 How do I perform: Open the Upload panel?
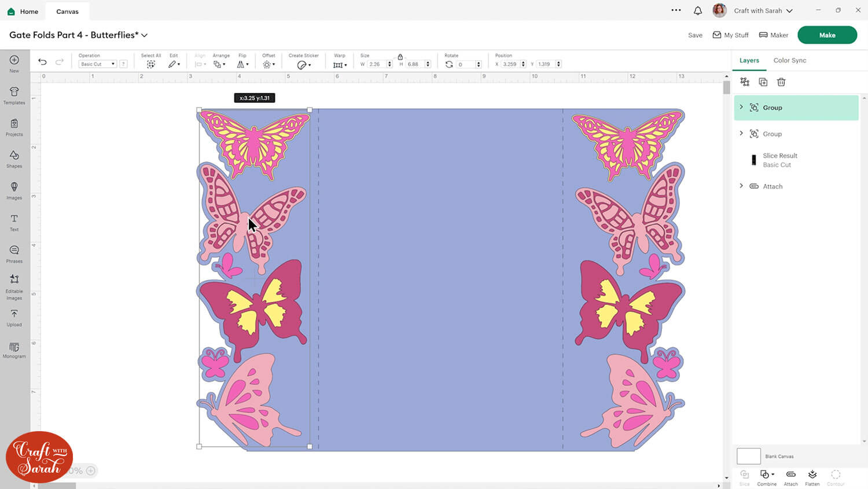[x=14, y=317]
